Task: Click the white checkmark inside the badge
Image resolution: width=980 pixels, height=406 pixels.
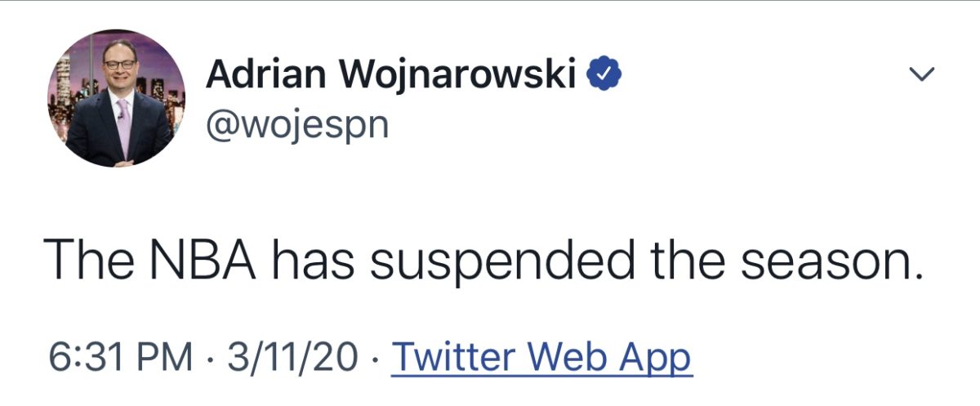Action: tap(605, 75)
